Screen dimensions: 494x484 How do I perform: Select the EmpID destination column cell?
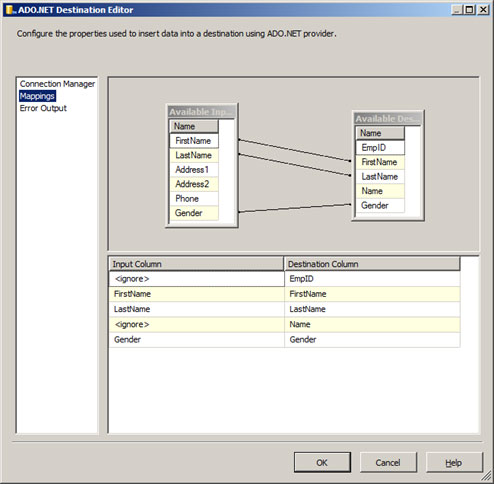click(x=372, y=279)
